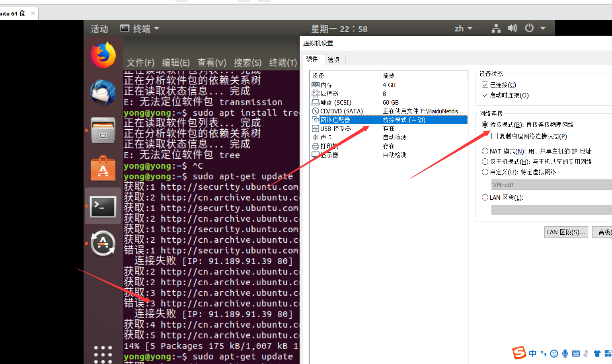Screen dimensions: 612x364
Task: Select the Terminal icon in the dock
Action: coord(103,206)
